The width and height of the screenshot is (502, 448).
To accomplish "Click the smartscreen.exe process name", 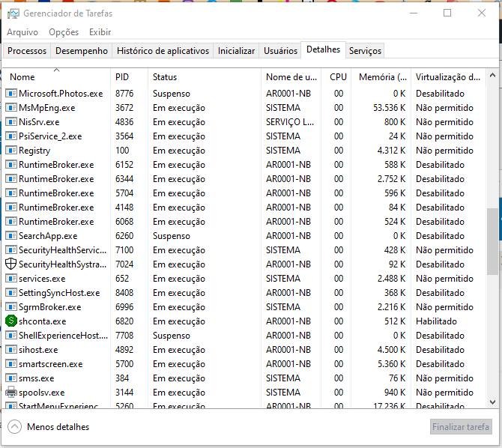I will pos(51,364).
